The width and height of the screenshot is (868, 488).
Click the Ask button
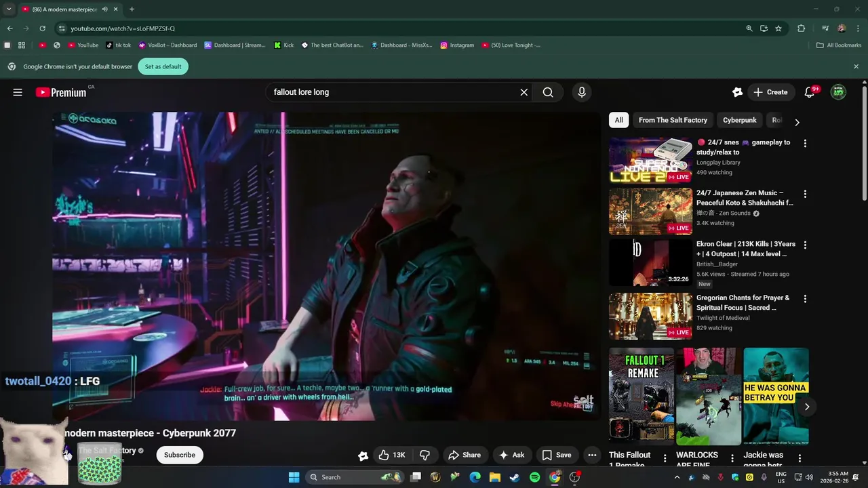[512, 455]
